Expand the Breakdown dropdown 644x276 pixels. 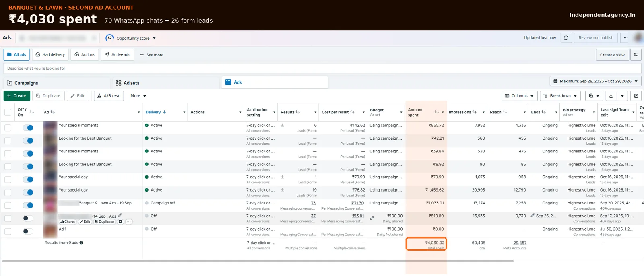(560, 96)
